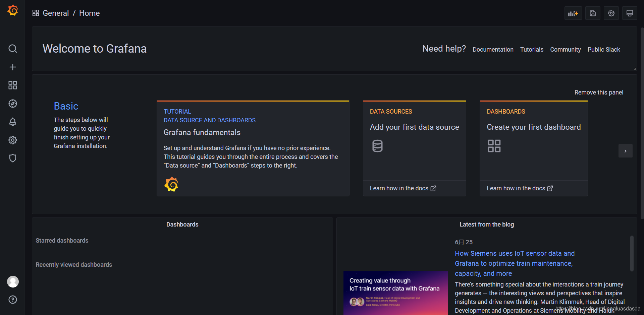The height and width of the screenshot is (315, 644).
Task: Open the Explore compass icon
Action: pyautogui.click(x=13, y=104)
